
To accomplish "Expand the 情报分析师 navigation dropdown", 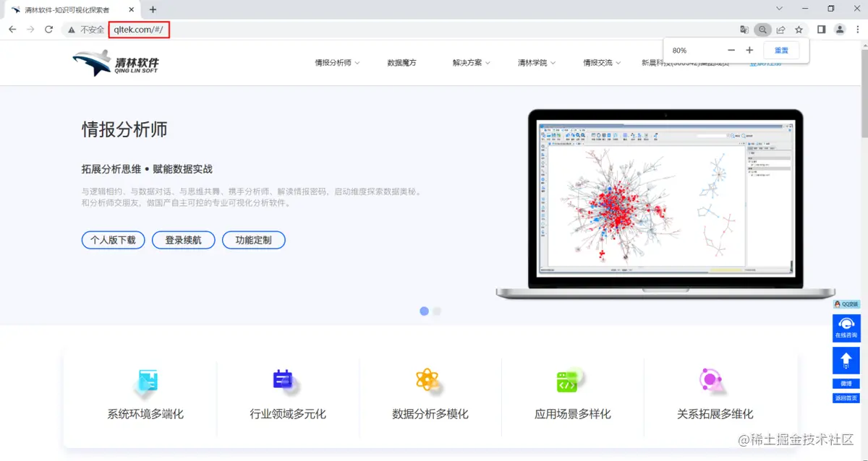I will coord(336,63).
